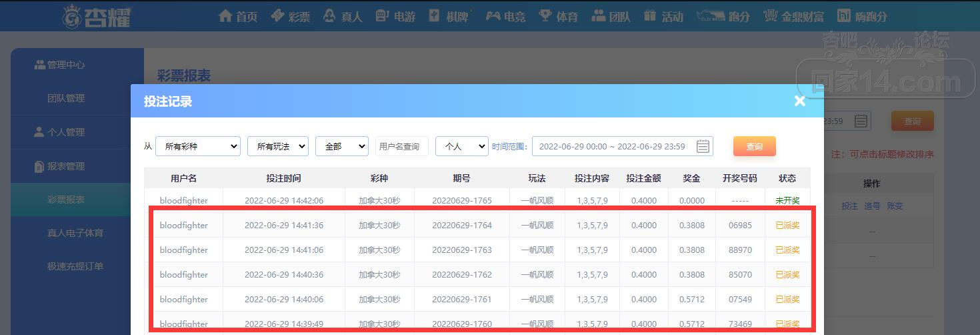Image resolution: width=980 pixels, height=335 pixels.
Task: Click the 投注 link in 操作 column
Action: (850, 206)
